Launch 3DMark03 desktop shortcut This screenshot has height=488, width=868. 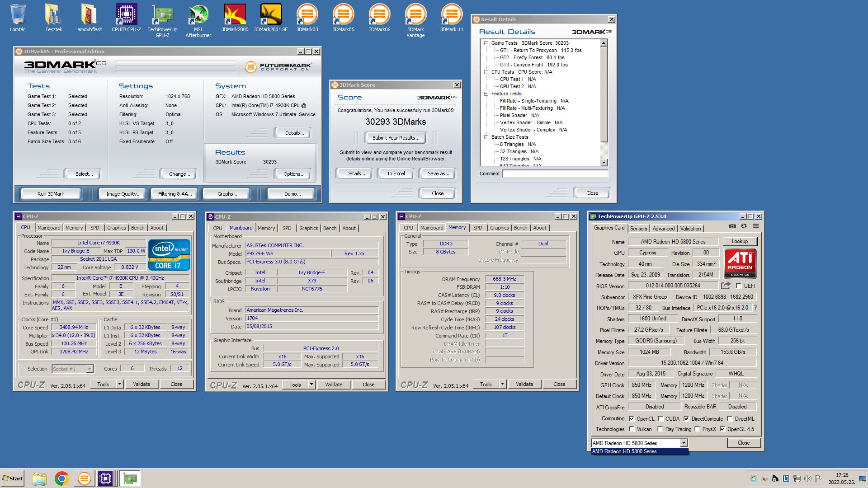coord(307,18)
